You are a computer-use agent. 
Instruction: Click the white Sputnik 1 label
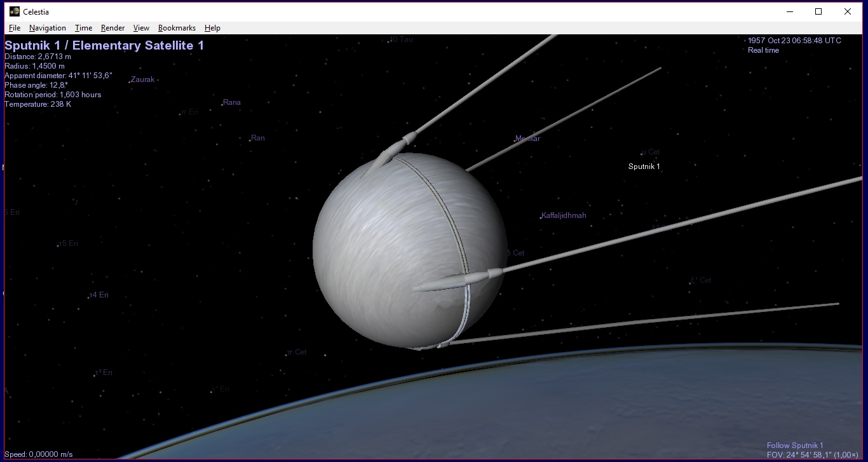click(x=644, y=166)
